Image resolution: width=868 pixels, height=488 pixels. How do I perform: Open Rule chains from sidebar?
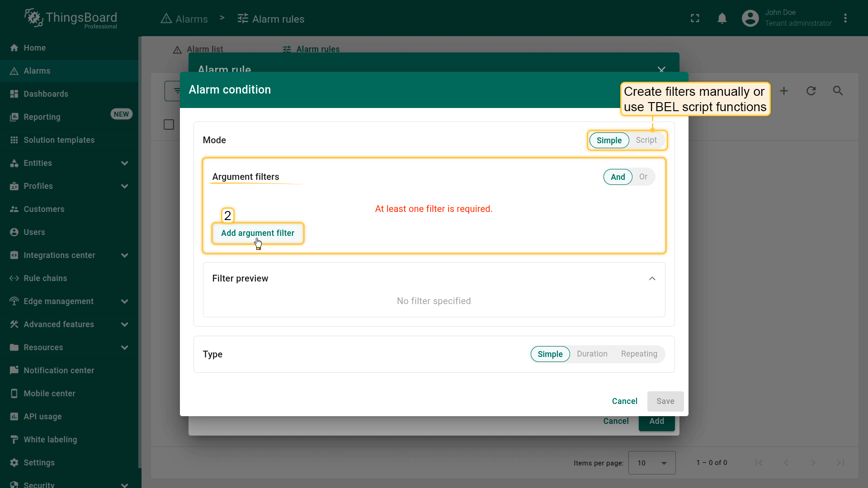tap(45, 278)
